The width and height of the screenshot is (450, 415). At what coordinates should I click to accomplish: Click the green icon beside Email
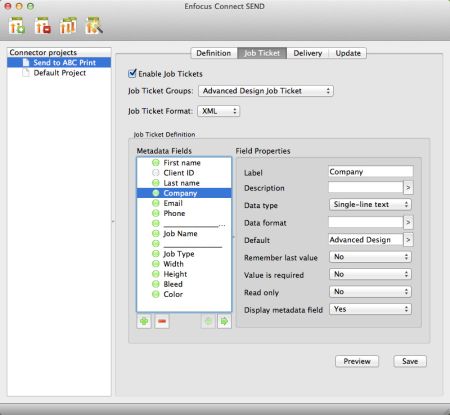coord(156,203)
